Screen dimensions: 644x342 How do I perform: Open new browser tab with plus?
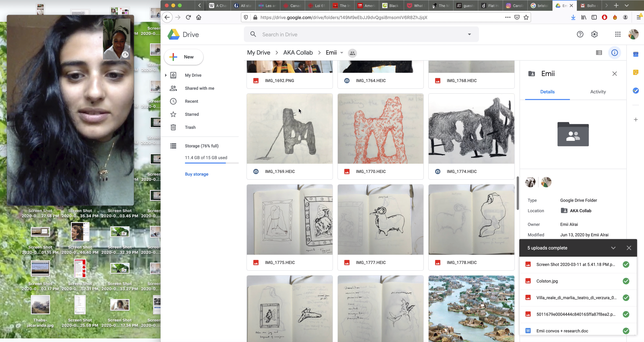(x=616, y=5)
